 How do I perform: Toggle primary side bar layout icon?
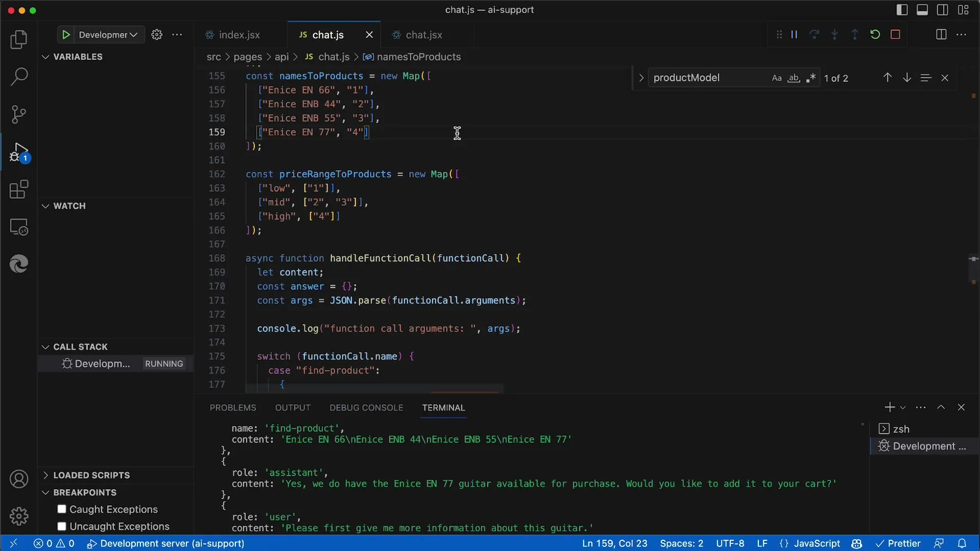point(902,10)
